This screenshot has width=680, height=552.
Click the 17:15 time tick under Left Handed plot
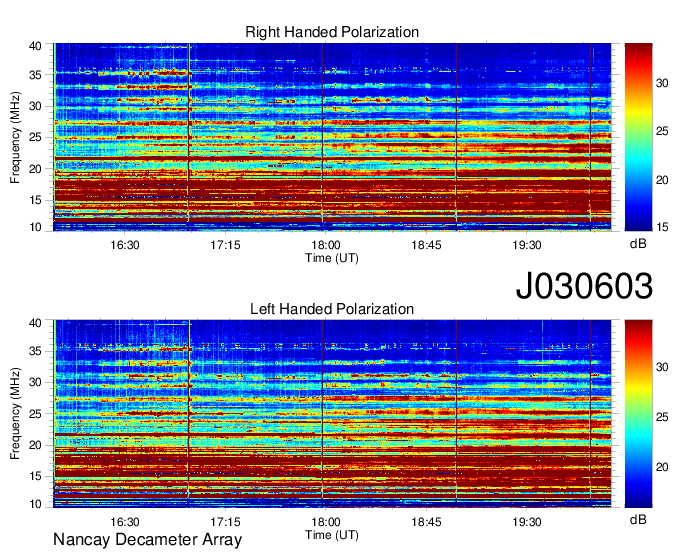point(226,522)
